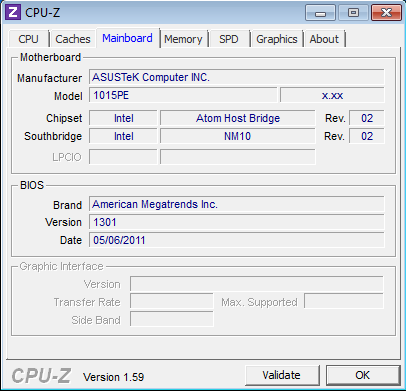Screen dimensions: 406x391
Task: Minimize the CPU-Z window
Action: pos(320,13)
